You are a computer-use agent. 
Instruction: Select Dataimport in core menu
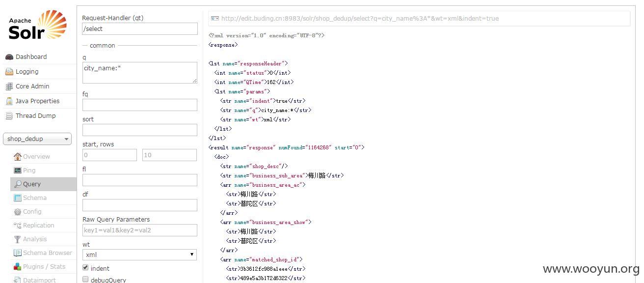[x=39, y=280]
